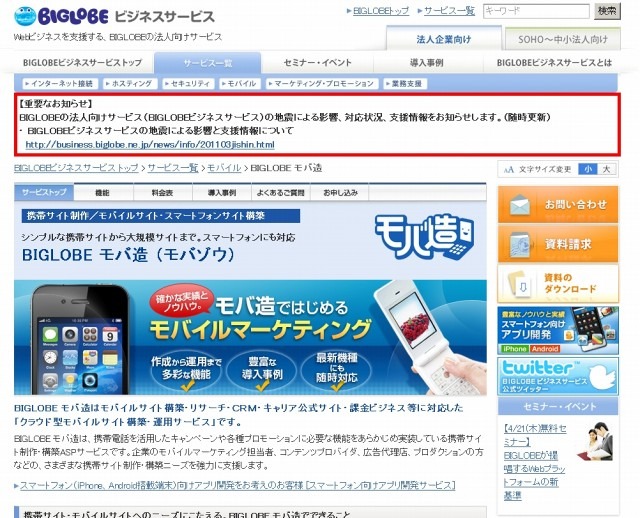Set text size to 大
The image size is (640, 518).
point(607,169)
